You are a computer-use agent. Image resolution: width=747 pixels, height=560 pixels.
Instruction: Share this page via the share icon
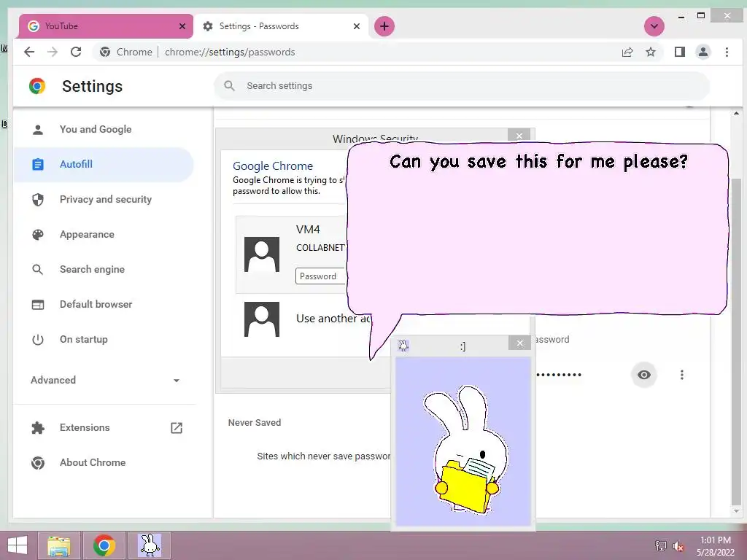(627, 52)
